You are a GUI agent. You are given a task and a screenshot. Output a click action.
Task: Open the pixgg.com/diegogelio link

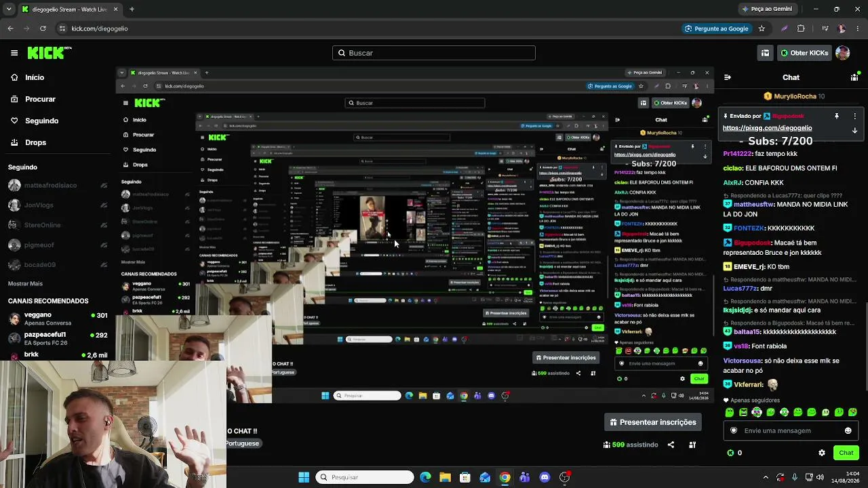767,128
